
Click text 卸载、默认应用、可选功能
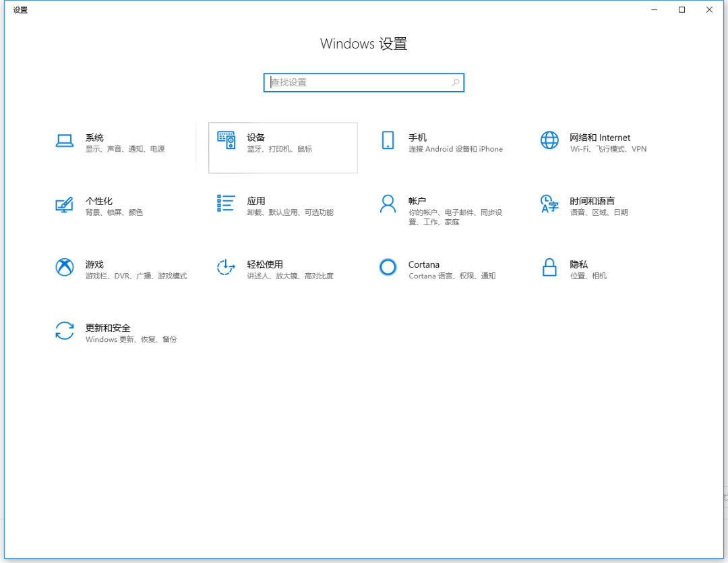[290, 212]
